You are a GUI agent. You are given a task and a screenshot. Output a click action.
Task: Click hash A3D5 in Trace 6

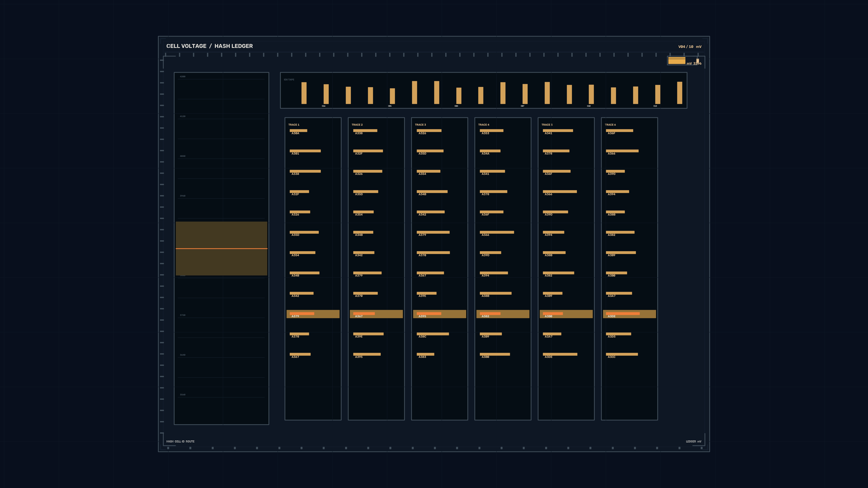click(x=612, y=337)
